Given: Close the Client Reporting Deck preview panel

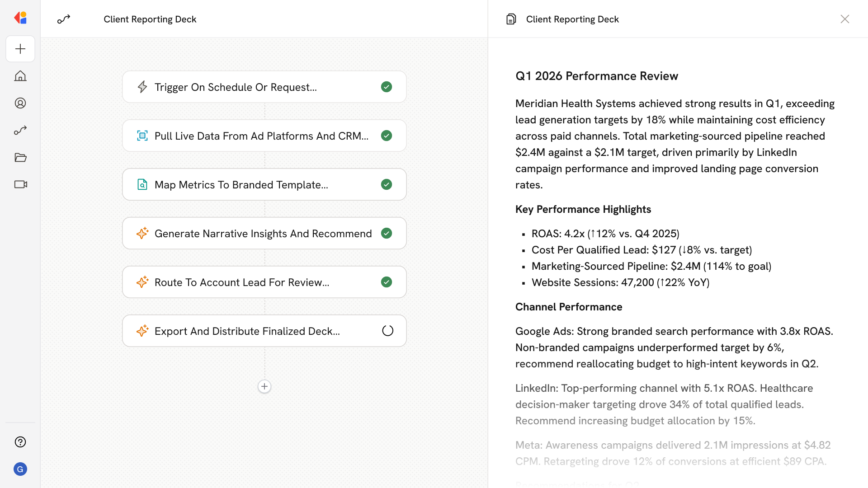Looking at the screenshot, I should [844, 19].
